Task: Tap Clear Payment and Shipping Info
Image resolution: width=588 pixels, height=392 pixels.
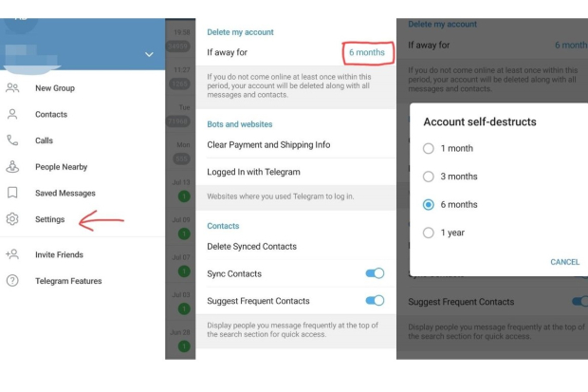Action: point(268,145)
